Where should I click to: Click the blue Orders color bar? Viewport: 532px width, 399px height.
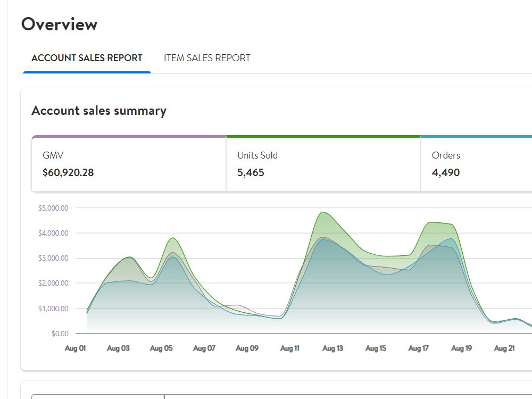(476, 137)
